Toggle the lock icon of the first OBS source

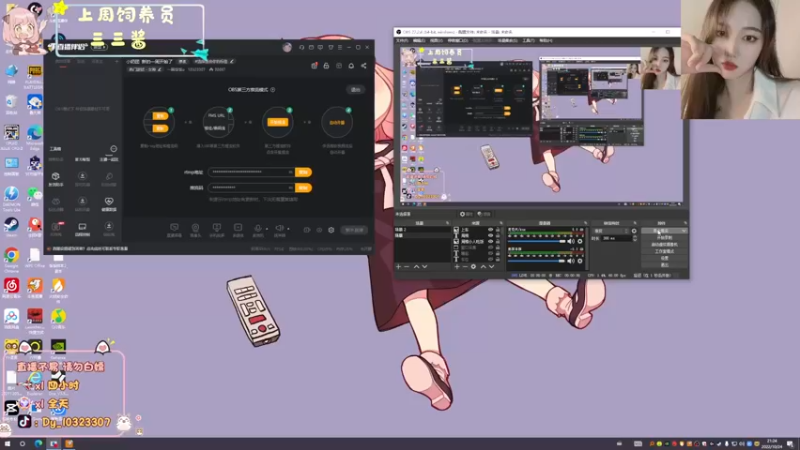[498, 230]
